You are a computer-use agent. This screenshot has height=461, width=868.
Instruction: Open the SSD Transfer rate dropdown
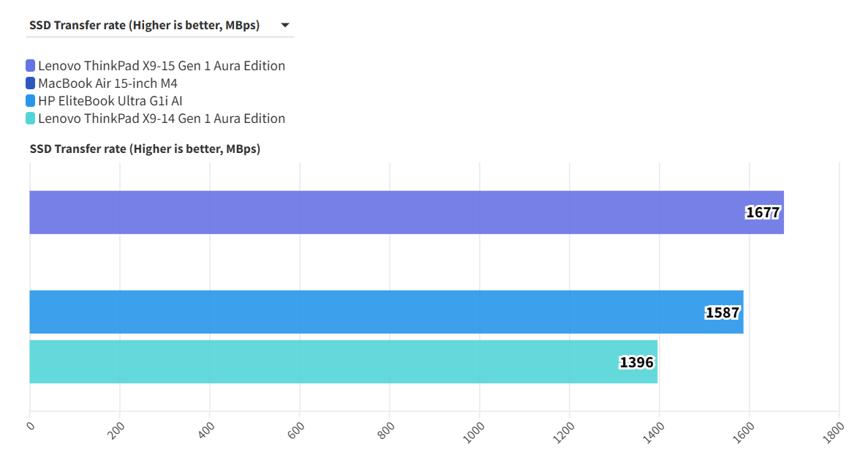(144, 26)
